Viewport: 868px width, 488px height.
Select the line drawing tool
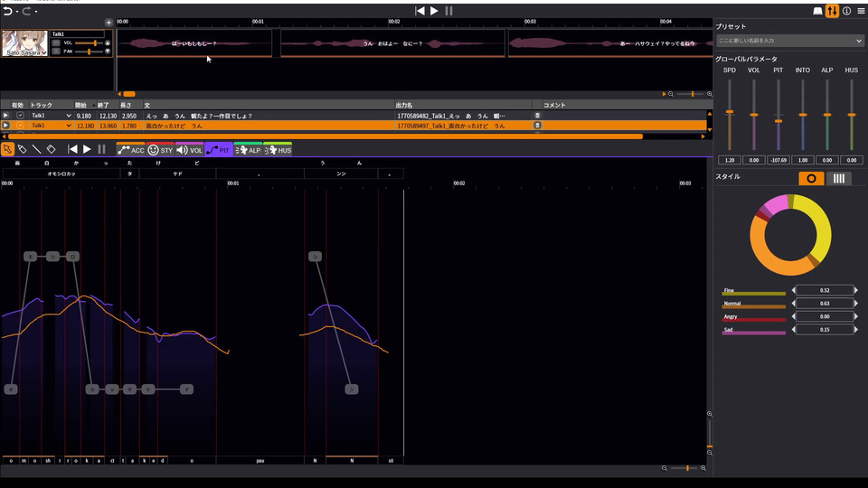pos(36,149)
